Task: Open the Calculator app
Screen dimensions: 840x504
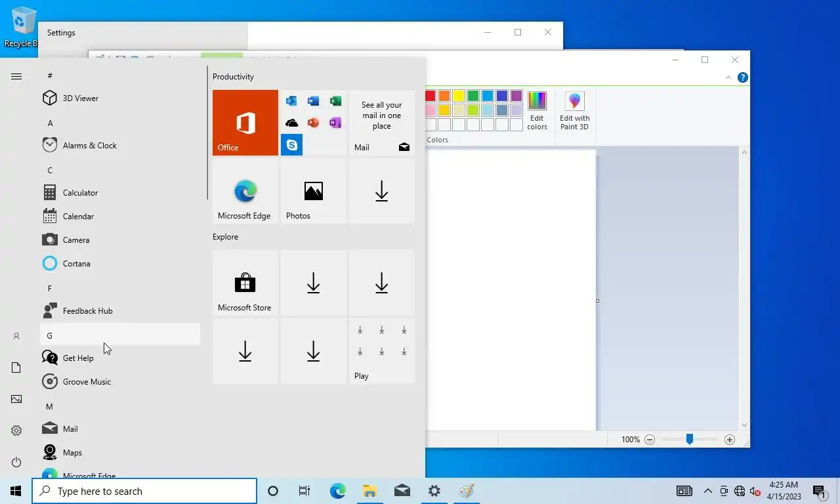Action: (x=120, y=193)
